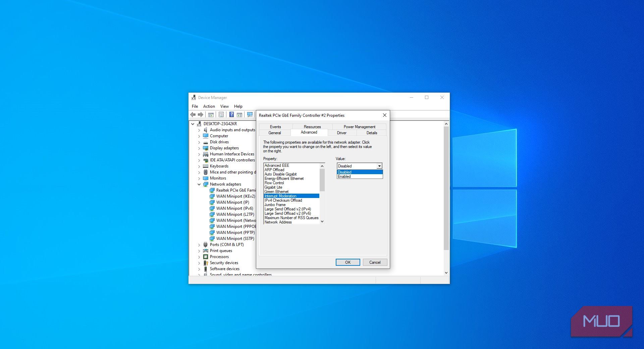Click the blue Help question mark toolbar icon
Viewport: 644px width, 349px height.
(231, 115)
